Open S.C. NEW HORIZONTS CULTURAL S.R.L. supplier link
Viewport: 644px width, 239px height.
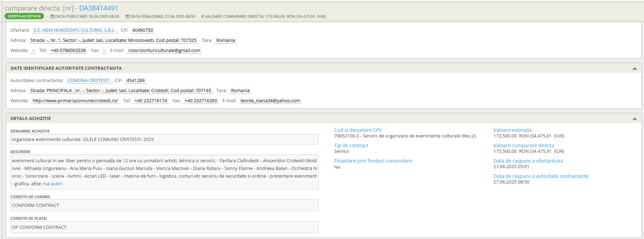click(x=74, y=30)
